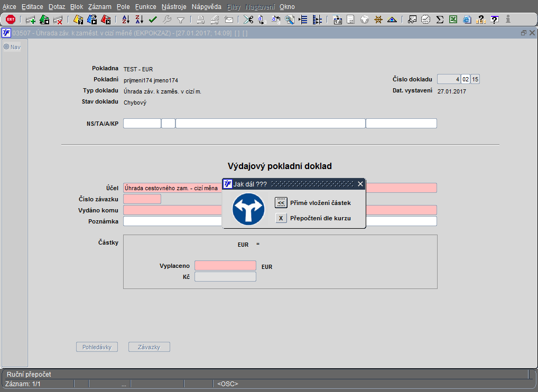Image resolution: width=538 pixels, height=392 pixels.
Task: Click the document number field showing 02
Action: 465,79
